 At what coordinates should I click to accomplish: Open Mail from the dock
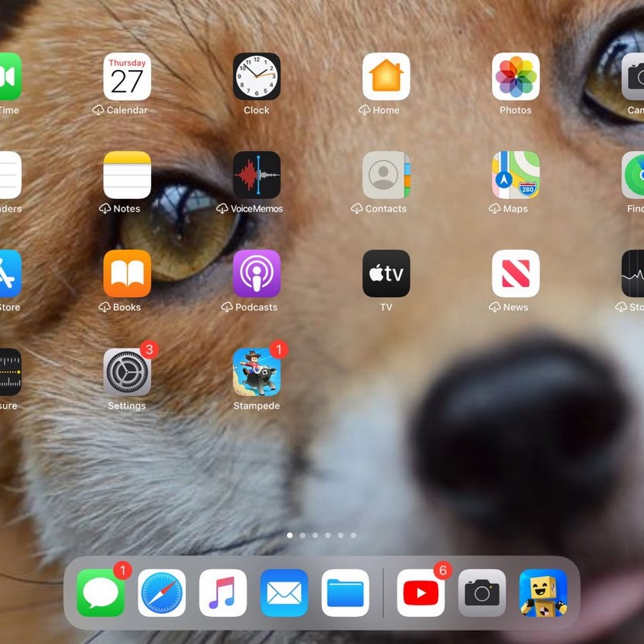coord(284,593)
